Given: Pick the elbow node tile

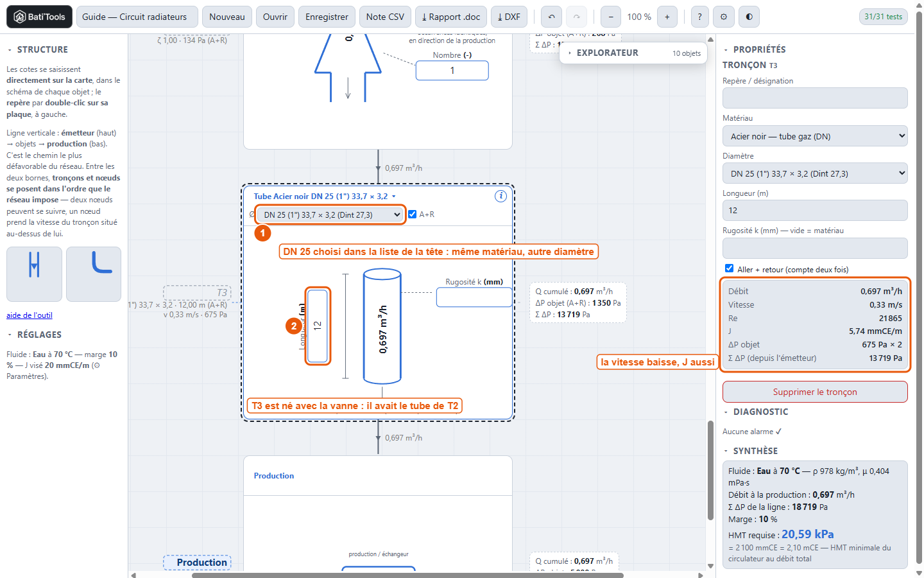Looking at the screenshot, I should click(94, 274).
